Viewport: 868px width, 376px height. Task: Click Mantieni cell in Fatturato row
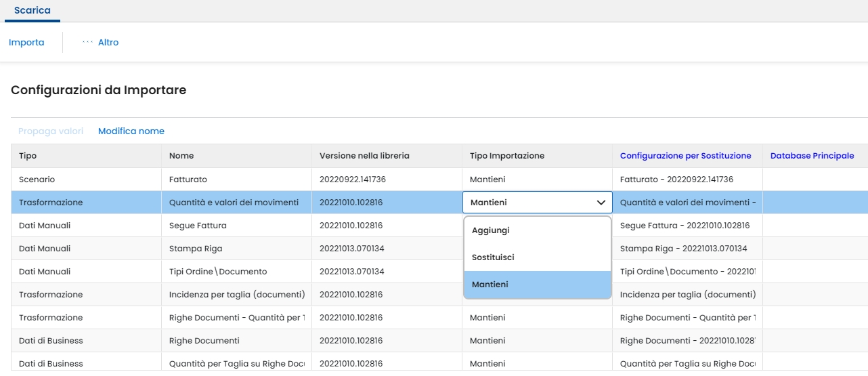coord(488,180)
